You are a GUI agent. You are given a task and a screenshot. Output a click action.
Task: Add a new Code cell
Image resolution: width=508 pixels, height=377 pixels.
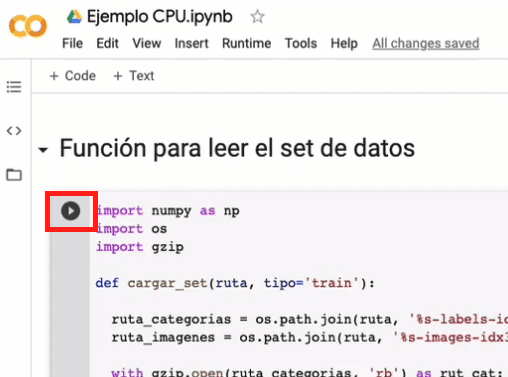tap(72, 76)
